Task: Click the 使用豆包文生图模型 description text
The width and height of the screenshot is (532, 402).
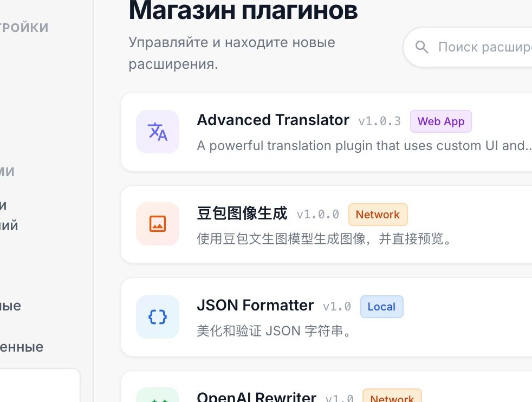Action: pos(324,239)
